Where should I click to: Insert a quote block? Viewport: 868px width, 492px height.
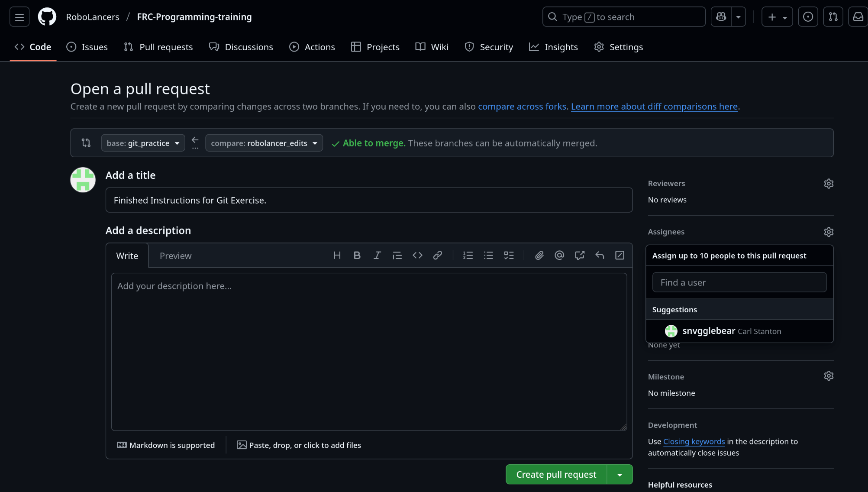[397, 255]
